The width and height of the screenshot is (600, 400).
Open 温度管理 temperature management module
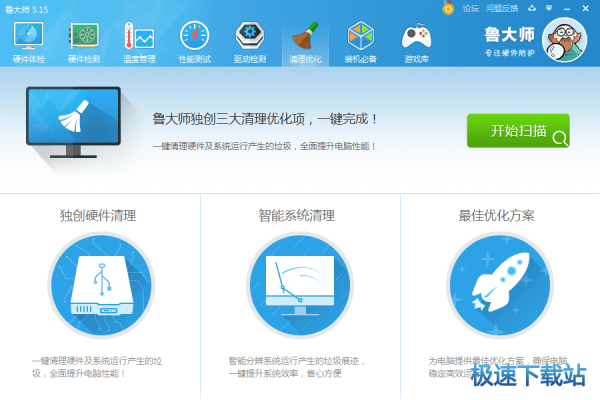(139, 42)
